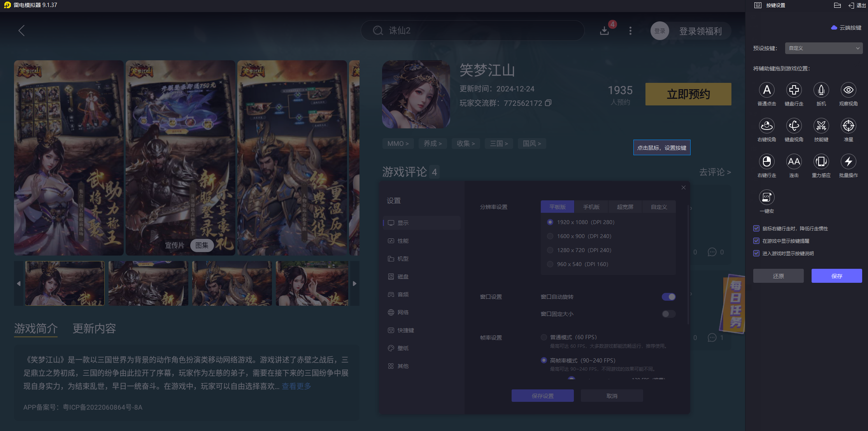Copy the player group number 772562172
This screenshot has height=431, width=868.
548,103
